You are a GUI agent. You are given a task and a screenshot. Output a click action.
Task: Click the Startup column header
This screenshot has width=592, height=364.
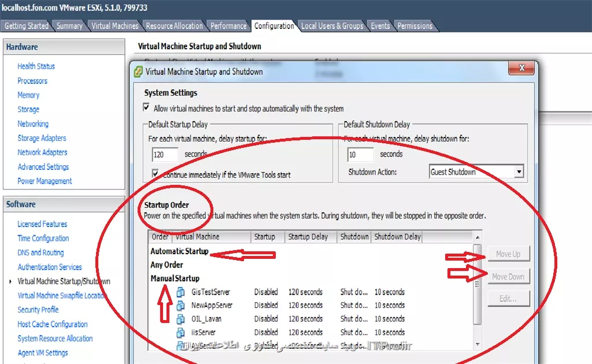tap(268, 237)
